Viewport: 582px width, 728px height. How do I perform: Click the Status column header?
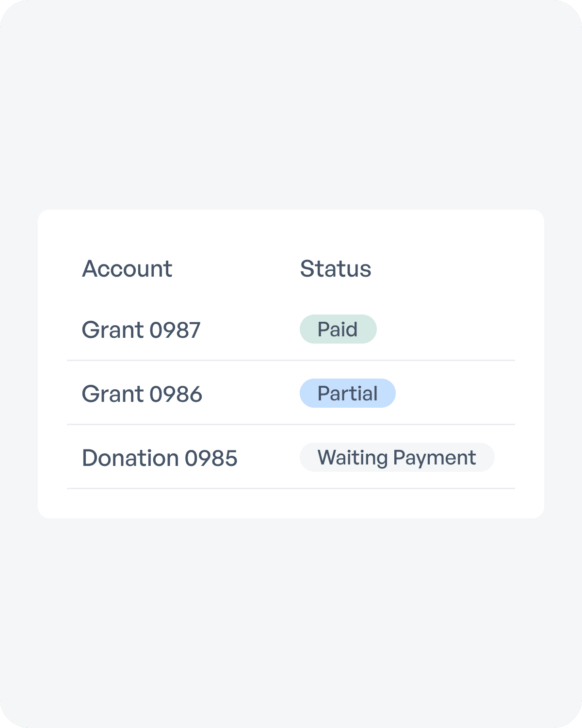[336, 268]
